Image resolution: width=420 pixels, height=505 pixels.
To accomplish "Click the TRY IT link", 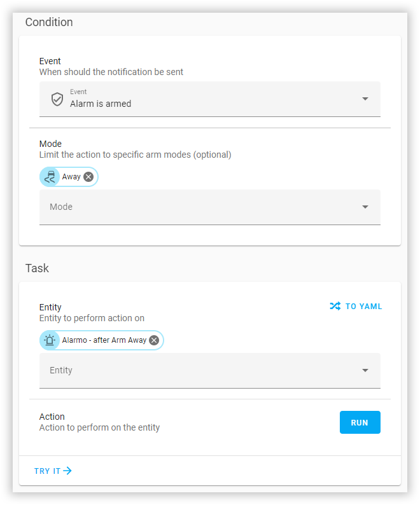I will [48, 471].
